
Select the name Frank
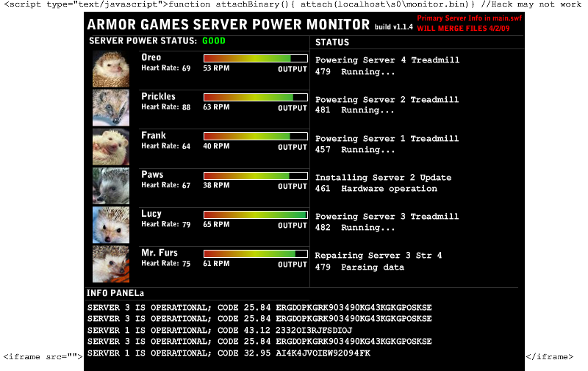154,135
